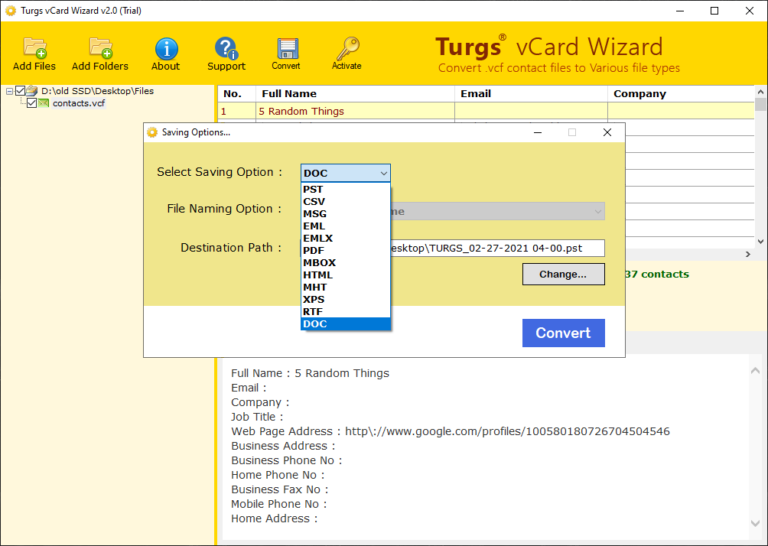768x546 pixels.
Task: Collapse the D:\old SSD\Desktop\Files tree node
Action: point(9,91)
